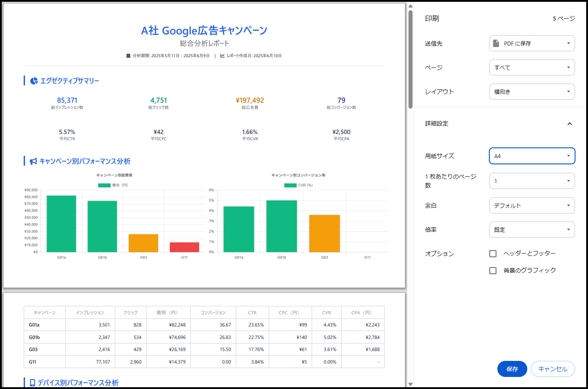Collapse the 詳細設定 section
Screen dimensions: 588x389
[x=569, y=124]
